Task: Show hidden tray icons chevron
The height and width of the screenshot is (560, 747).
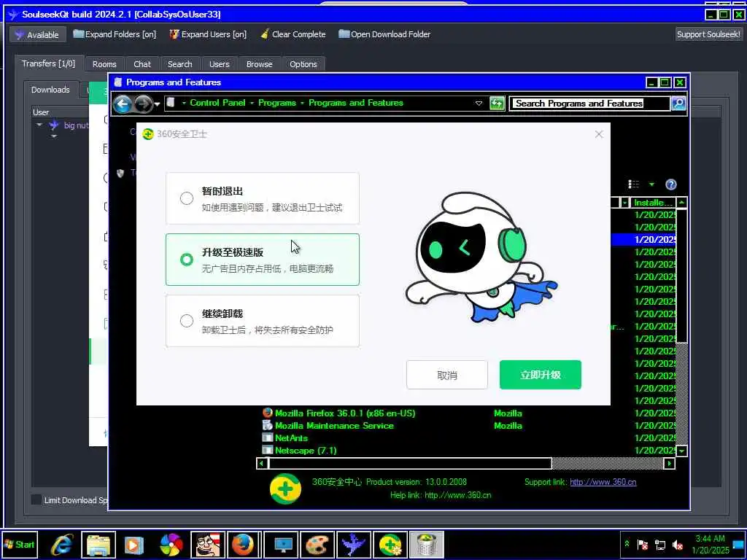Action: pyautogui.click(x=627, y=544)
